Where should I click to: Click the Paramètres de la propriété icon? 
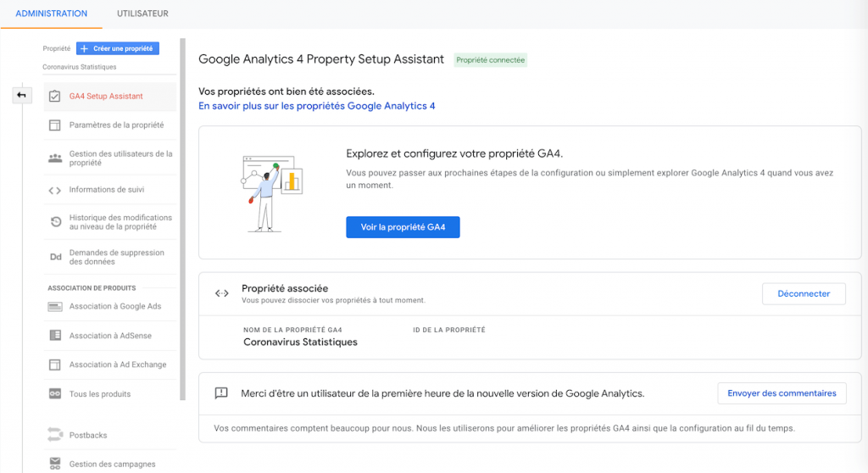coord(55,125)
